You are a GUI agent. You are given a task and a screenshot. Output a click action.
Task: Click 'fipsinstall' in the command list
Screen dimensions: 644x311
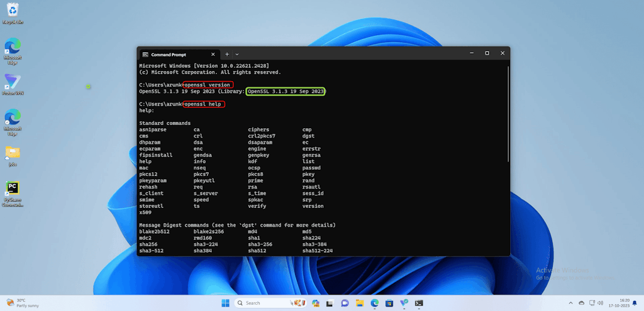[156, 155]
